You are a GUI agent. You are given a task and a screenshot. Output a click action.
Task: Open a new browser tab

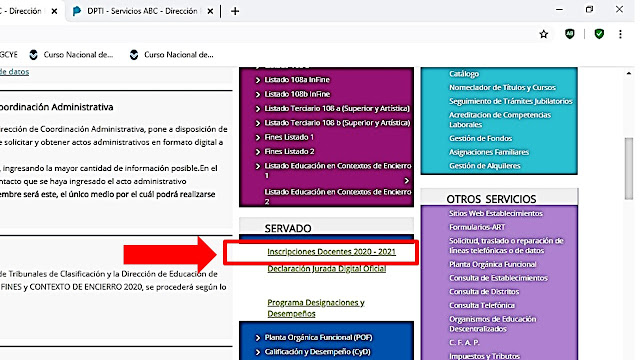[x=235, y=11]
